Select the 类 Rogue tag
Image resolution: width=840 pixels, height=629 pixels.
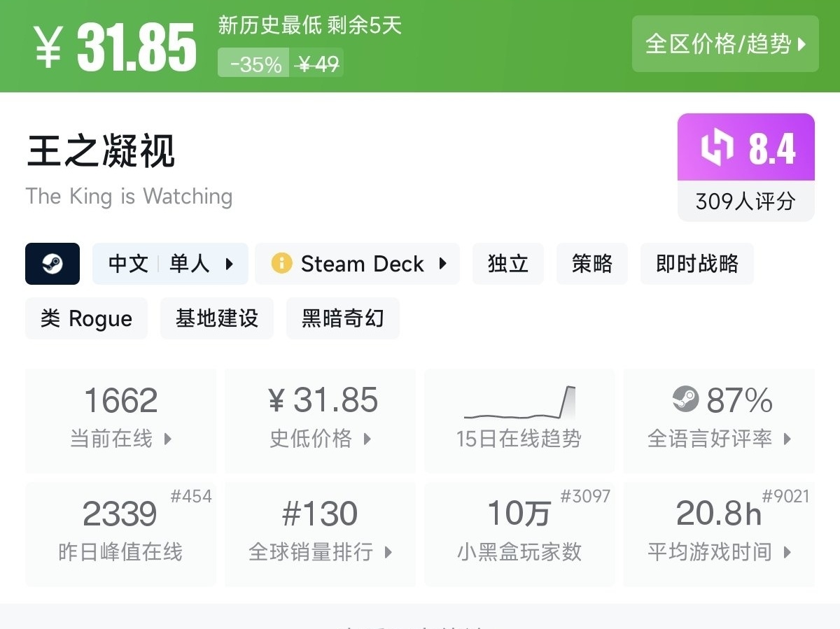click(x=86, y=318)
